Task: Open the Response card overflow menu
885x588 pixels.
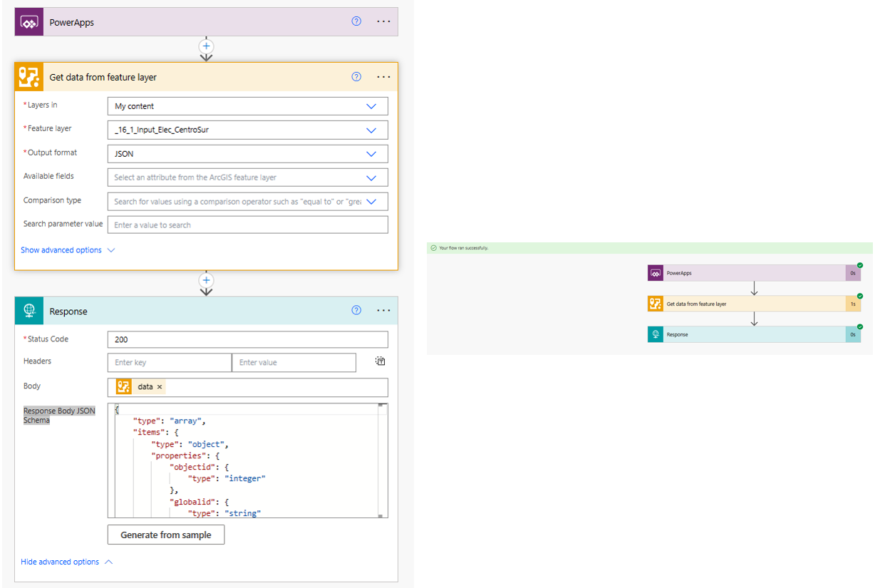Action: [383, 310]
